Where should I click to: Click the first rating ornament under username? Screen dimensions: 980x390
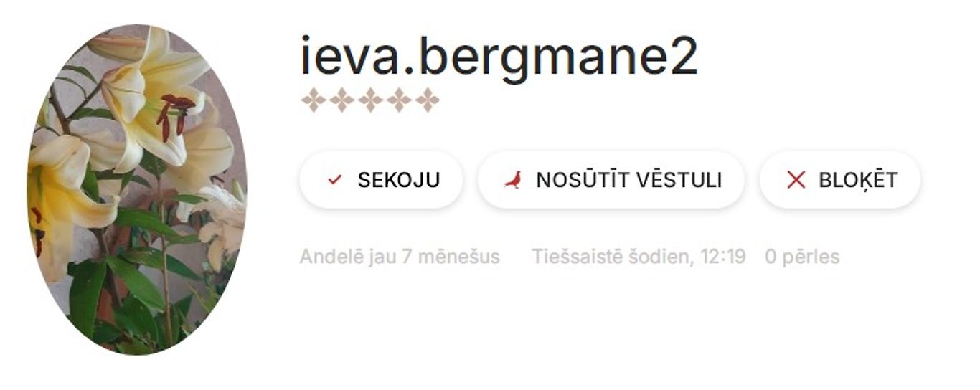pos(313,100)
